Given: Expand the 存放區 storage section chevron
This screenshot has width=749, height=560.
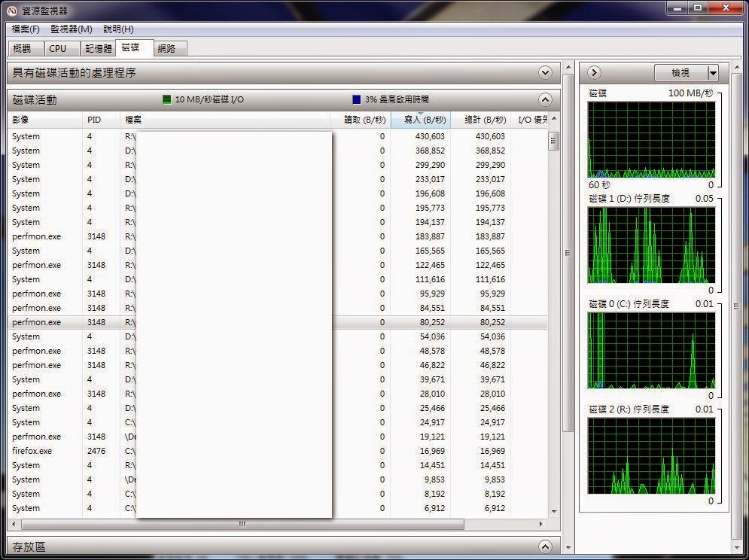Looking at the screenshot, I should [x=545, y=546].
